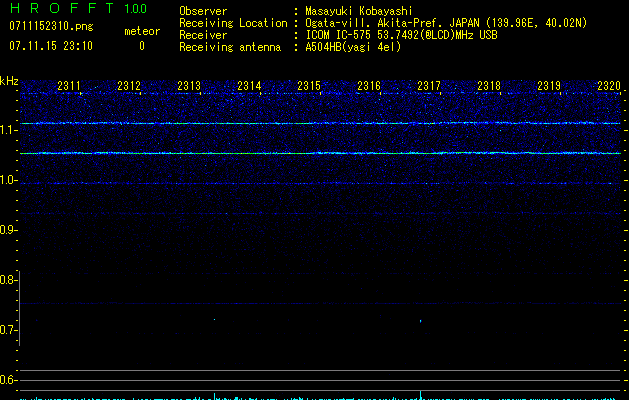
Task: Select the 2313 time tick label
Action: click(189, 87)
